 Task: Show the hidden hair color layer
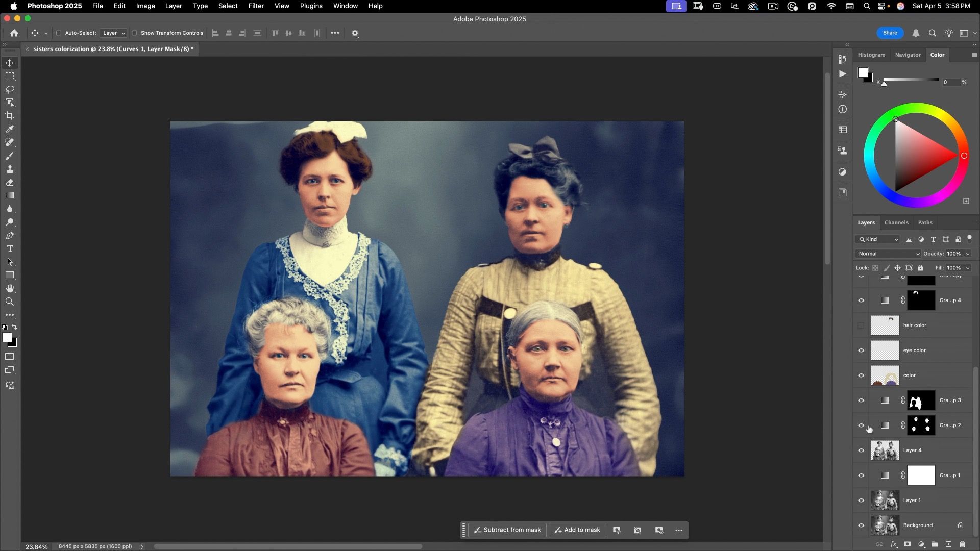point(861,325)
